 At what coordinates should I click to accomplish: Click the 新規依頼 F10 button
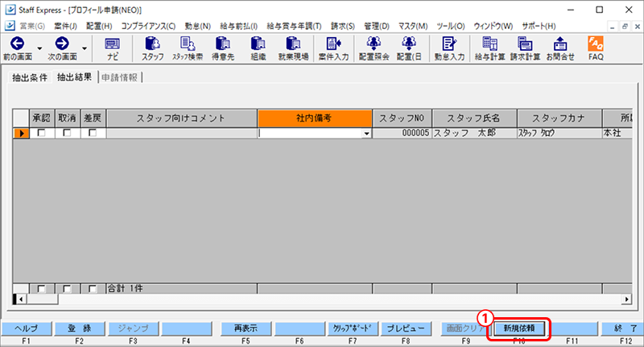click(519, 328)
